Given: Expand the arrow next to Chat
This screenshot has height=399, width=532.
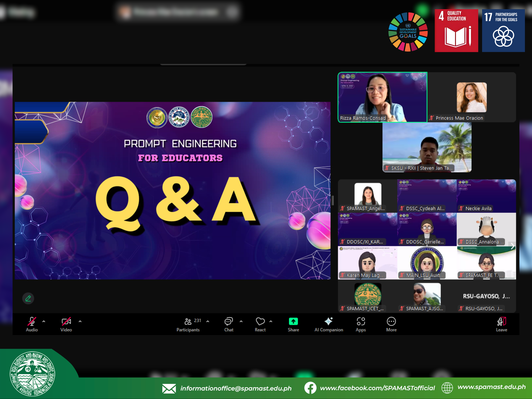Looking at the screenshot, I should [241, 321].
